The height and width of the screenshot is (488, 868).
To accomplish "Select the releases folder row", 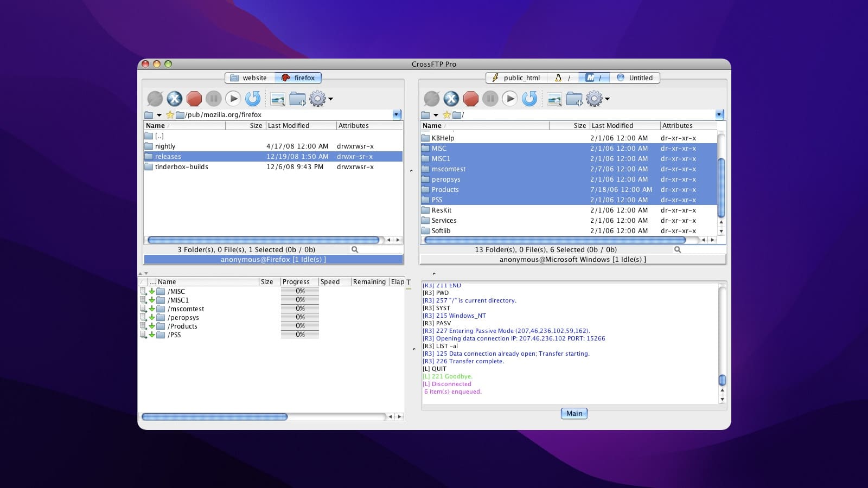I will click(x=168, y=156).
